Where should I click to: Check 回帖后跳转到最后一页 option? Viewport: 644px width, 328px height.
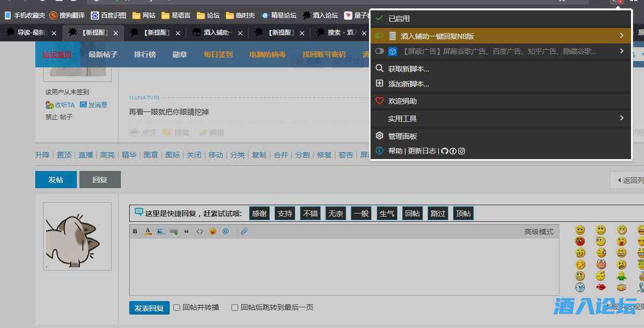pyautogui.click(x=235, y=307)
